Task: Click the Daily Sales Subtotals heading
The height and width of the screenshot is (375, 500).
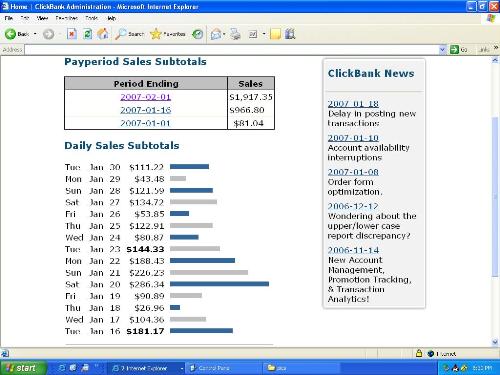Action: coord(122,146)
